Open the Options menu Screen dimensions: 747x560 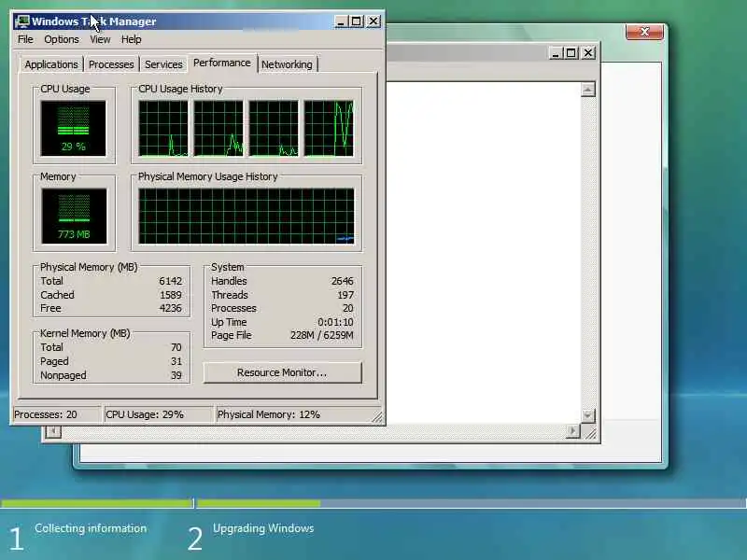pos(62,39)
